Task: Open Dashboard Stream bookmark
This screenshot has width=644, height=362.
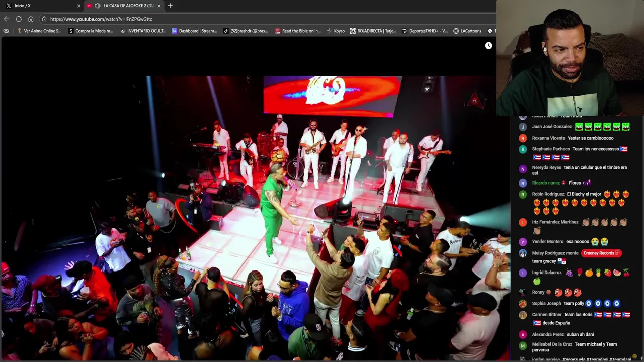Action: [x=194, y=31]
